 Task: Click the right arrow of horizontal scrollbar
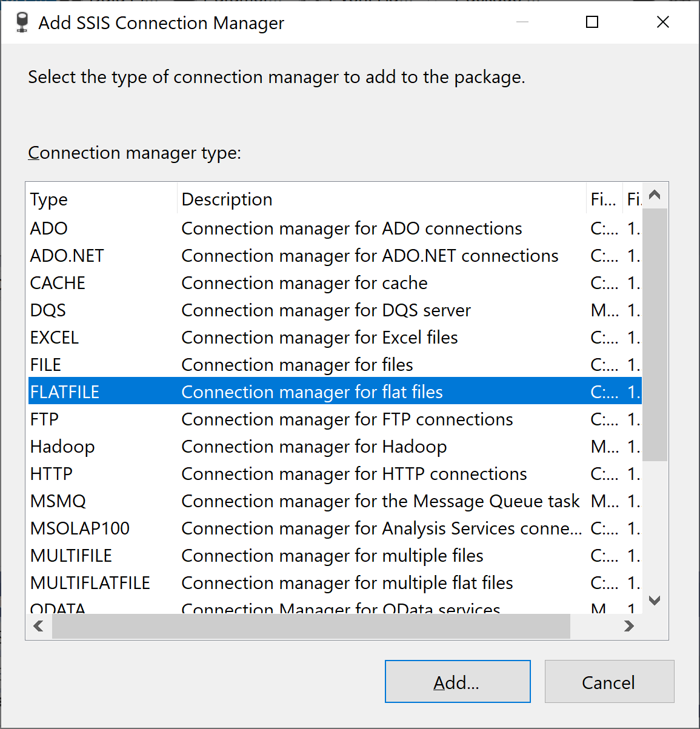point(629,626)
